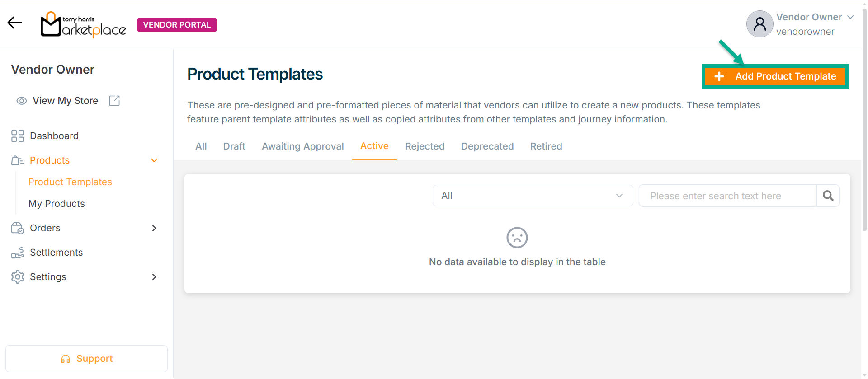The height and width of the screenshot is (379, 868).
Task: Collapse the Products sidebar section
Action: tap(154, 160)
